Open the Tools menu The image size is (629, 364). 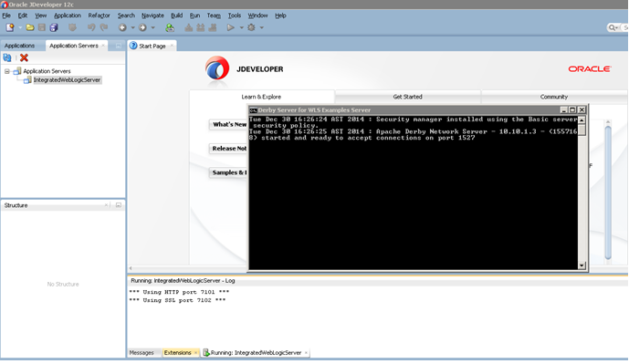click(x=235, y=16)
